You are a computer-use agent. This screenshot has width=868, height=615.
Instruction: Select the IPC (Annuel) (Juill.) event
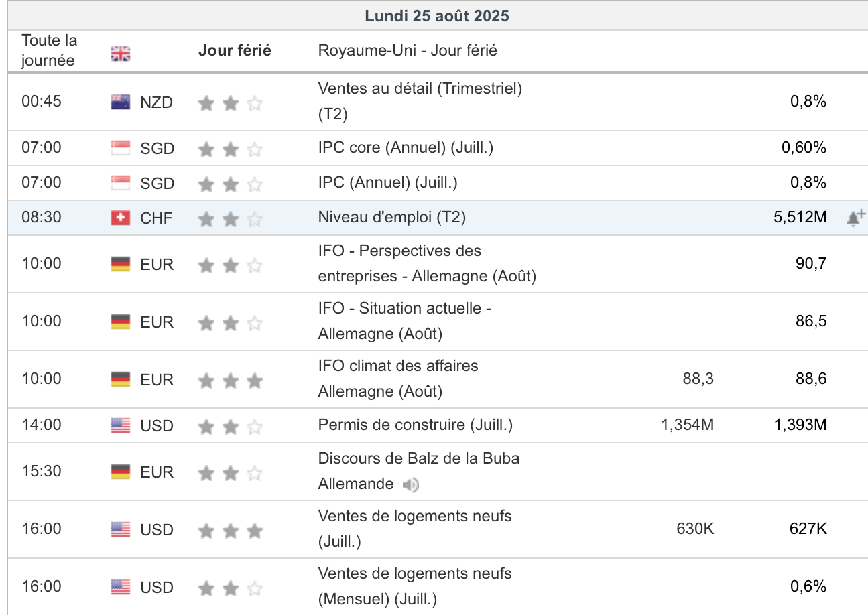387,182
